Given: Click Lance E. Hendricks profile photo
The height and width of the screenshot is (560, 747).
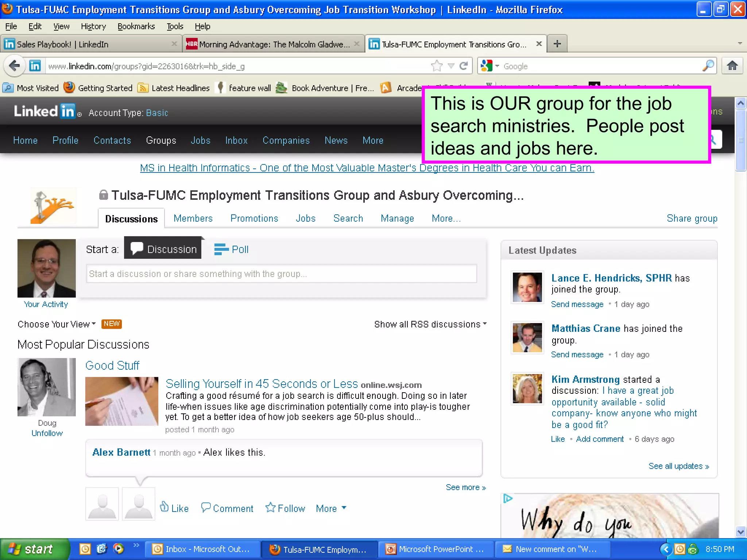Looking at the screenshot, I should click(x=527, y=288).
